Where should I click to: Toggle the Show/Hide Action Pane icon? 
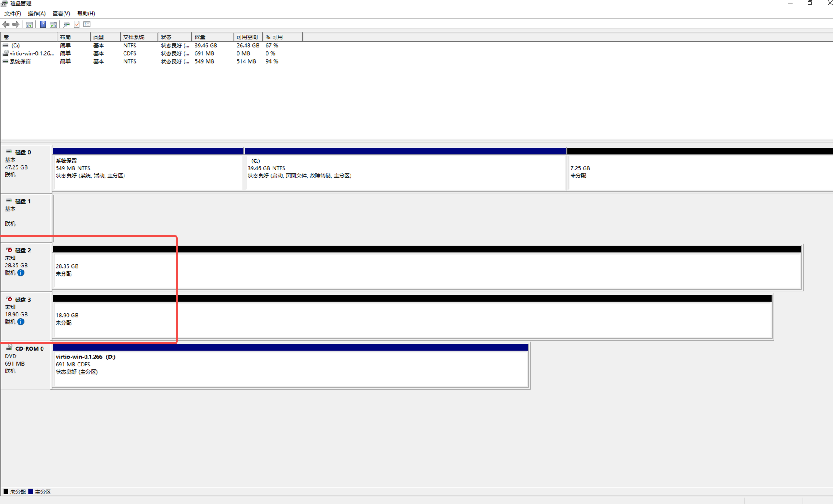coord(53,25)
